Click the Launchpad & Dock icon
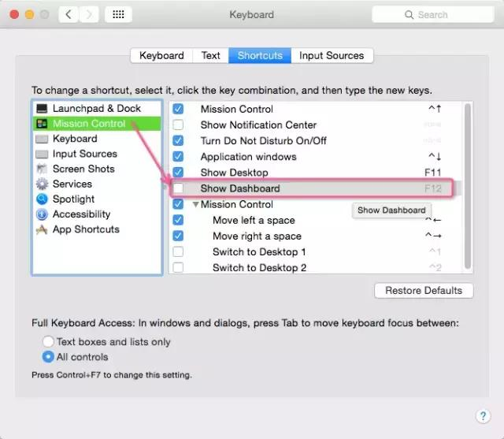 pos(42,109)
